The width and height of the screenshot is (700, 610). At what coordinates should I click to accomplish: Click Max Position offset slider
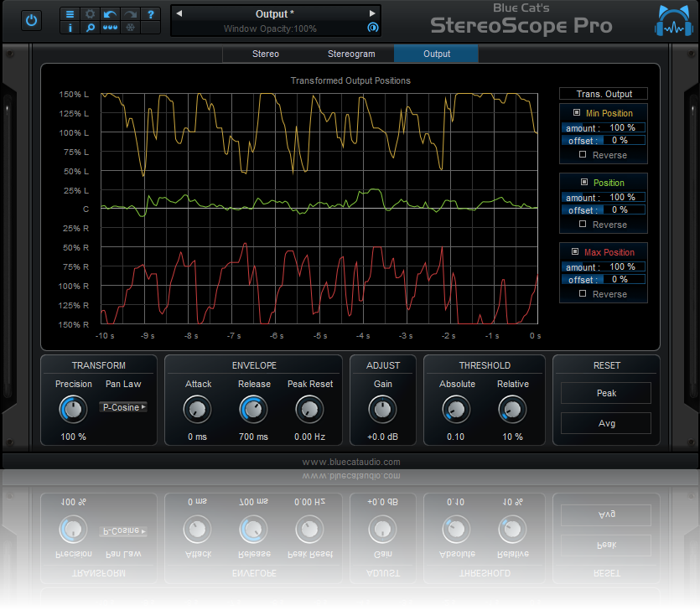point(603,280)
